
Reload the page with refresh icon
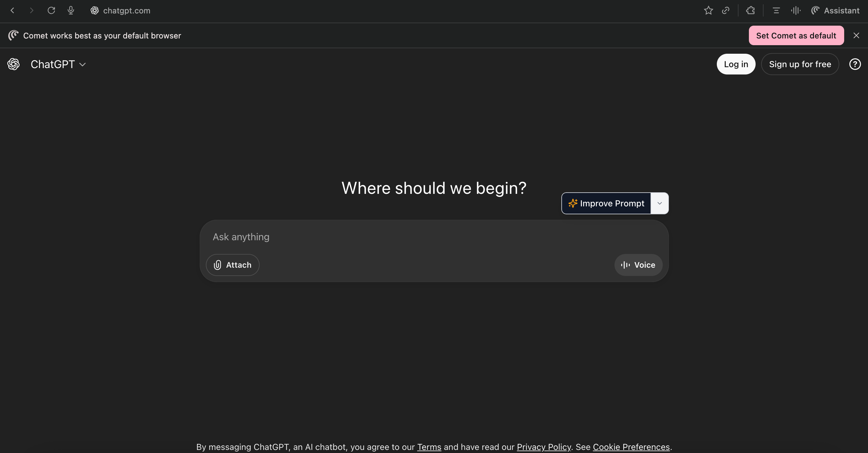pyautogui.click(x=51, y=10)
